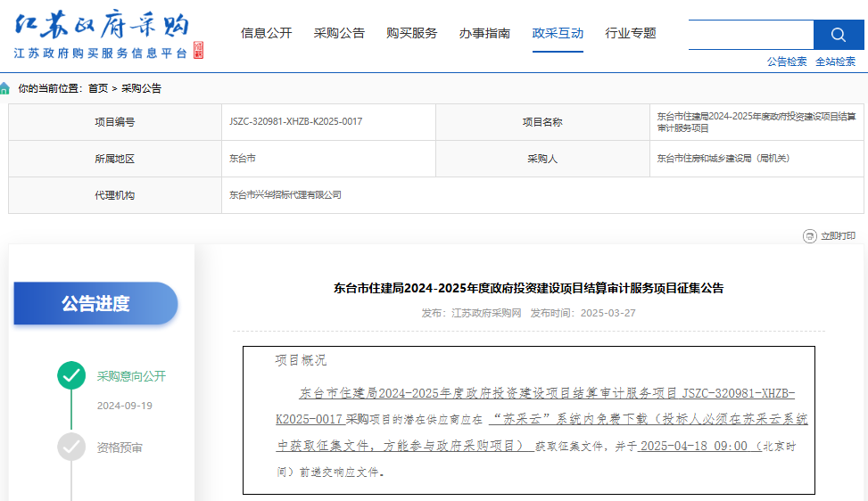Click the 江苏政府购买服务信息平台 subtitle
Image resolution: width=868 pixels, height=501 pixels.
tap(101, 53)
